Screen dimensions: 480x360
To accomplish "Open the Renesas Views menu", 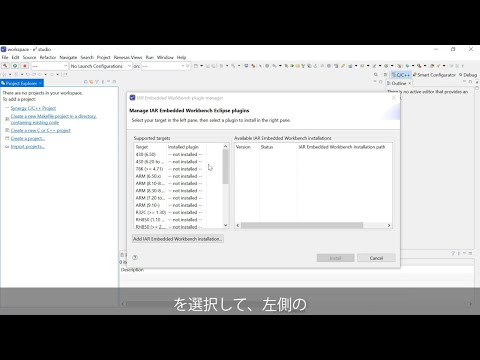I will pos(128,57).
